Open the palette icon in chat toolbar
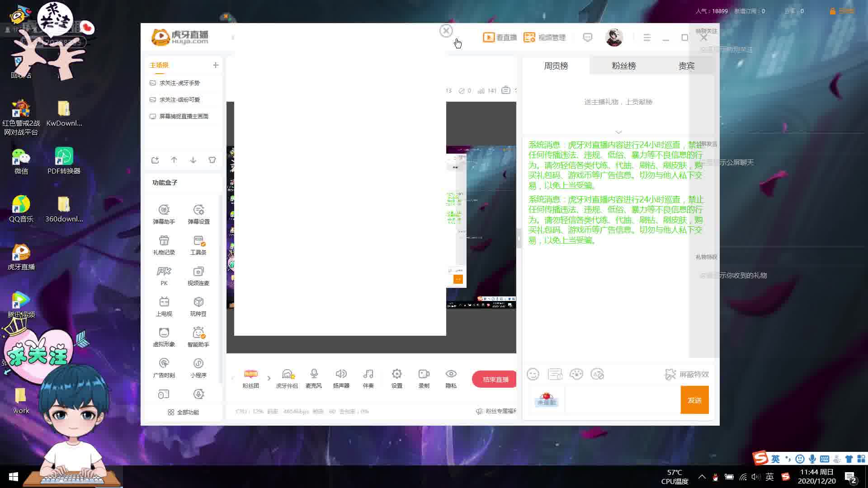 [x=576, y=374]
